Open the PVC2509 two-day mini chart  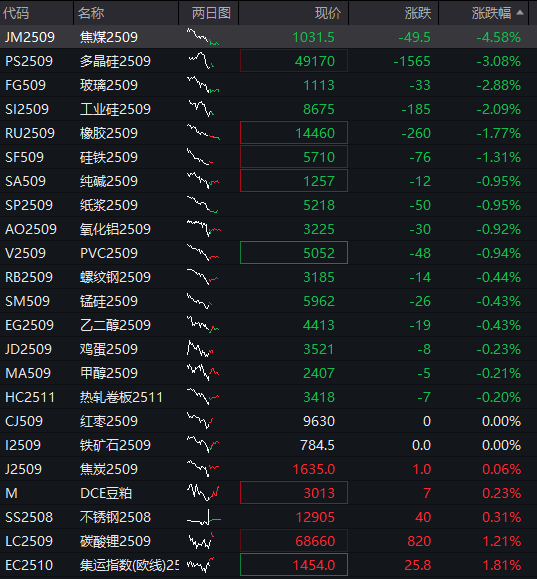[x=203, y=253]
